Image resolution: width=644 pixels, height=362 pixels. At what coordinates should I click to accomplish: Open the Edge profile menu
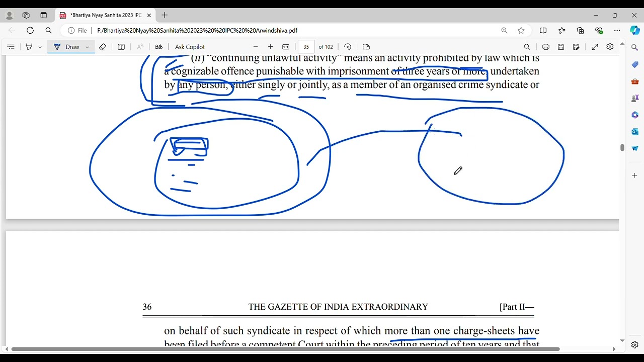click(9, 16)
